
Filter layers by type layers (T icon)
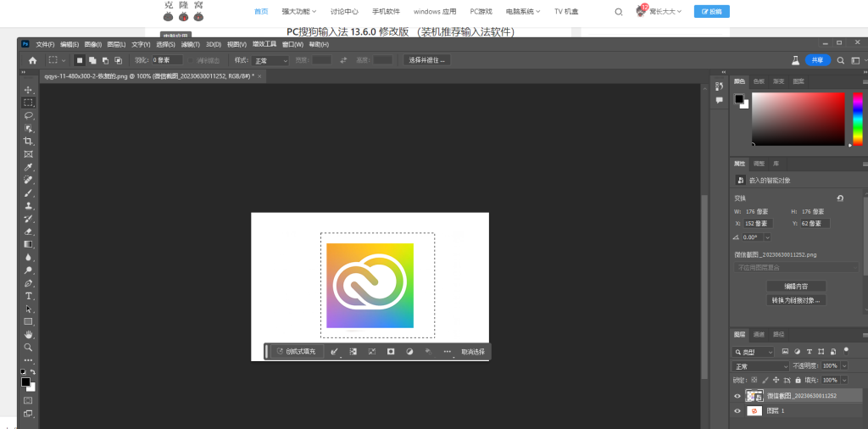pyautogui.click(x=810, y=352)
